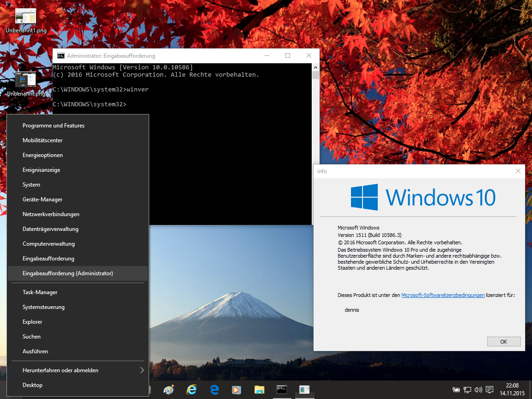Click the Windows 10 logo in Info
This screenshot has height=399, width=532.
click(423, 197)
